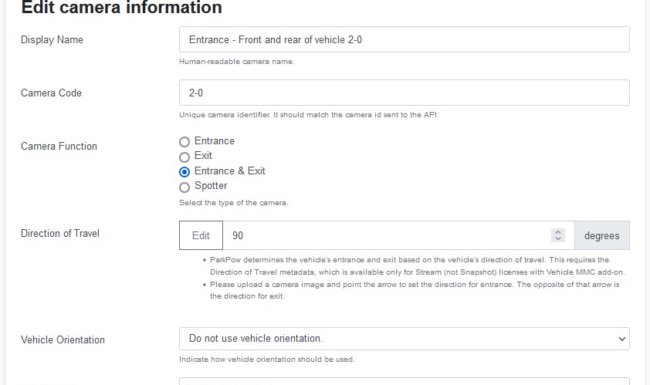Image resolution: width=650 pixels, height=385 pixels.
Task: Click the Entrance & Exit label text
Action: click(230, 171)
